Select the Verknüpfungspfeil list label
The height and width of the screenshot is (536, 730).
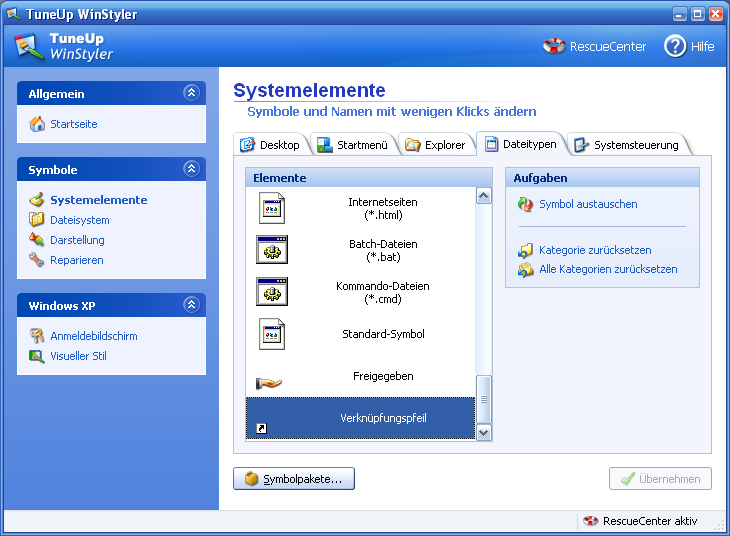(383, 418)
